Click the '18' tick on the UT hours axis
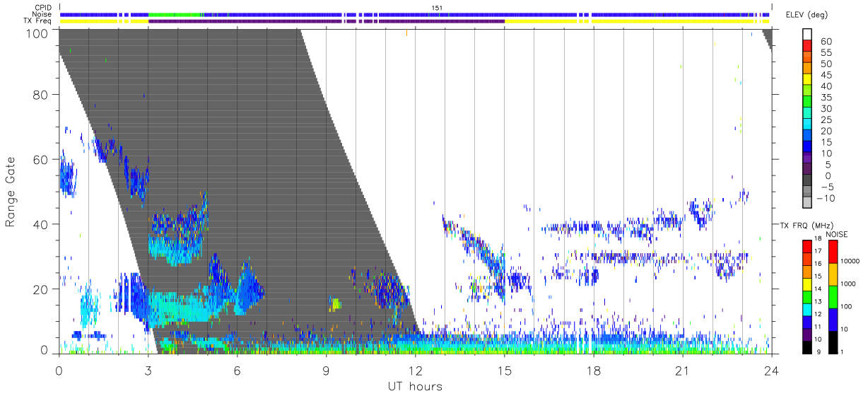868x401 pixels. [x=593, y=370]
